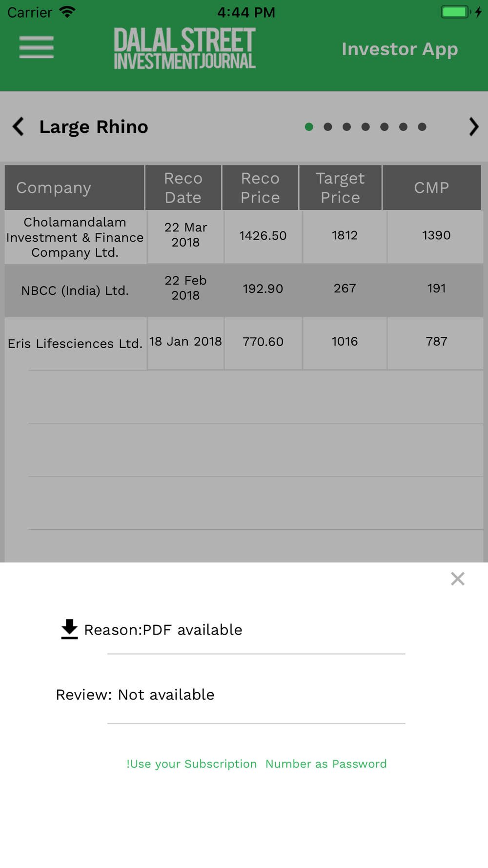The width and height of the screenshot is (488, 868).
Task: Go to previous category with left chevron
Action: pos(19,126)
